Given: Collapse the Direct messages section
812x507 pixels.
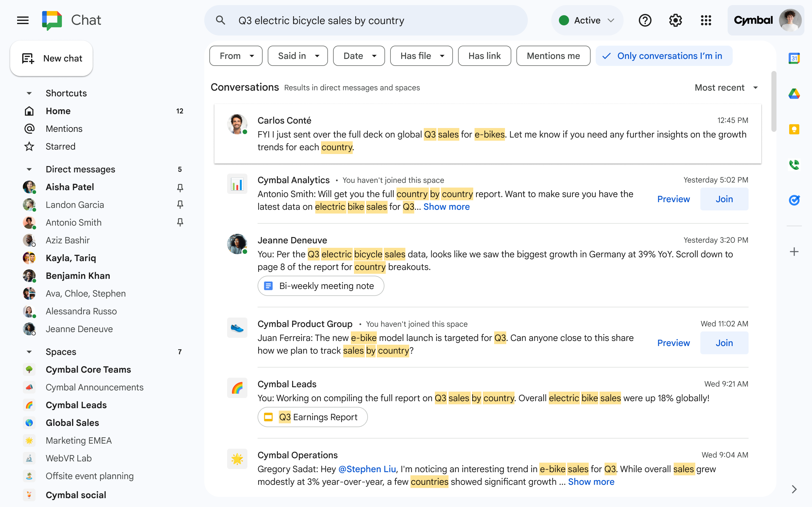Looking at the screenshot, I should (29, 169).
